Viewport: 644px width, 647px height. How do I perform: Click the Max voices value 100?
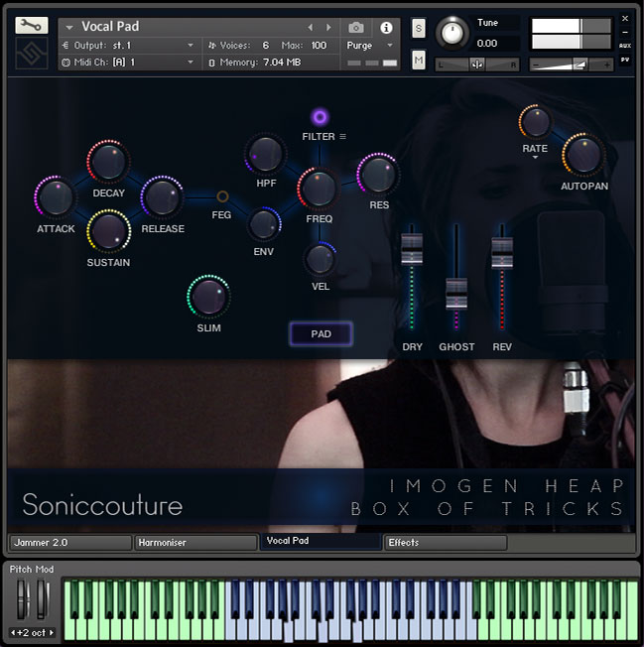(x=319, y=46)
